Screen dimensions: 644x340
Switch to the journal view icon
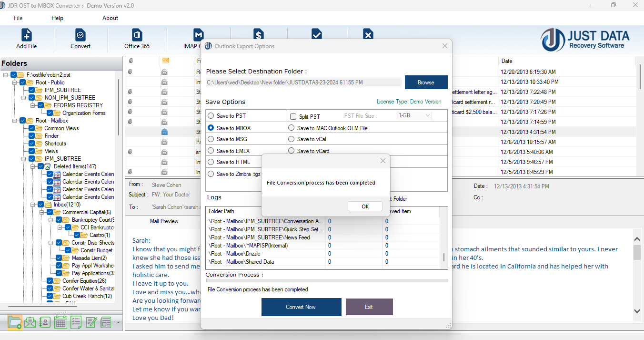[x=106, y=322]
